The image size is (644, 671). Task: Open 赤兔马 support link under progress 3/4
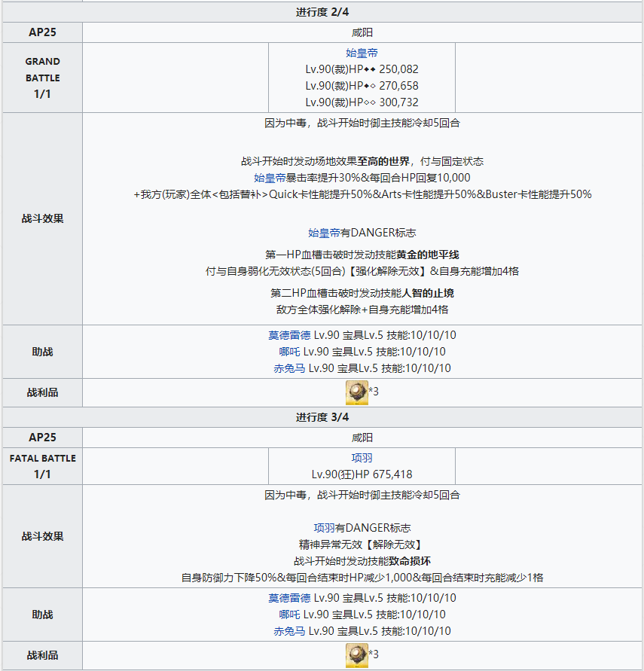tap(289, 631)
